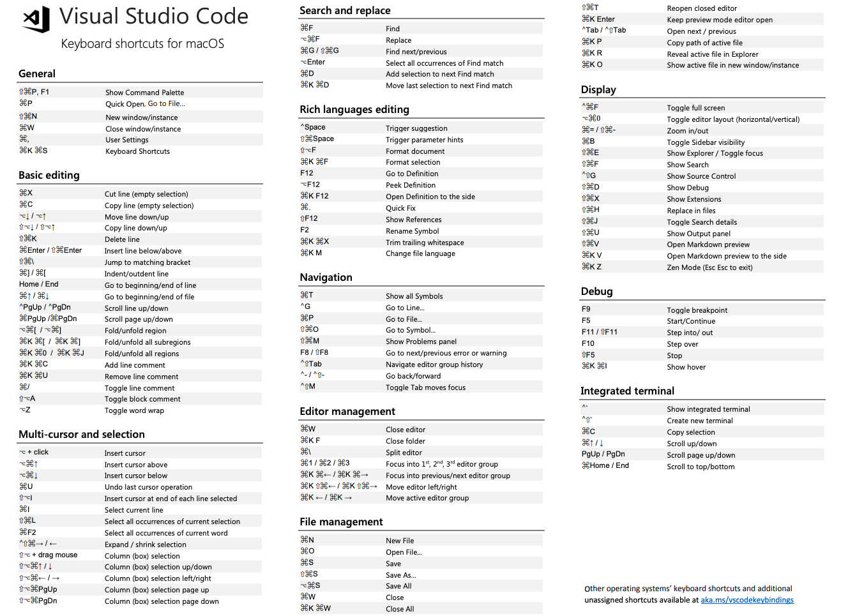Click the "Go to Definition" entry
This screenshot has width=841, height=616.
(412, 174)
